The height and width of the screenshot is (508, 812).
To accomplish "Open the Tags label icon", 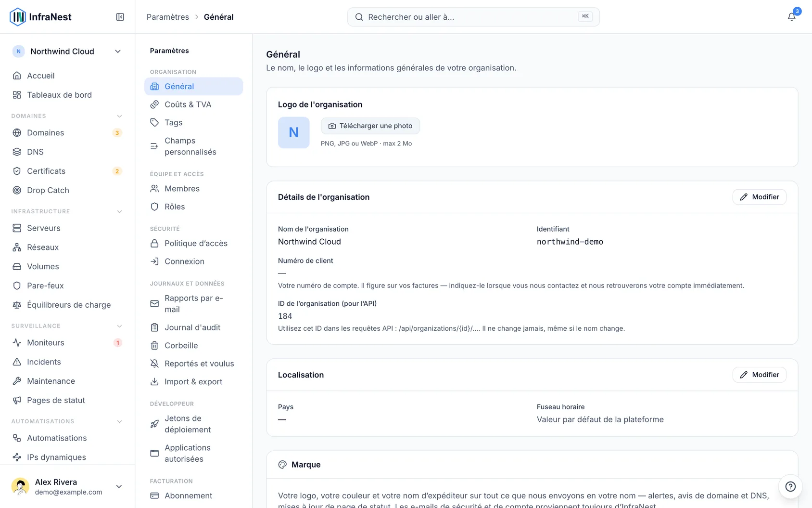I will coord(154,122).
